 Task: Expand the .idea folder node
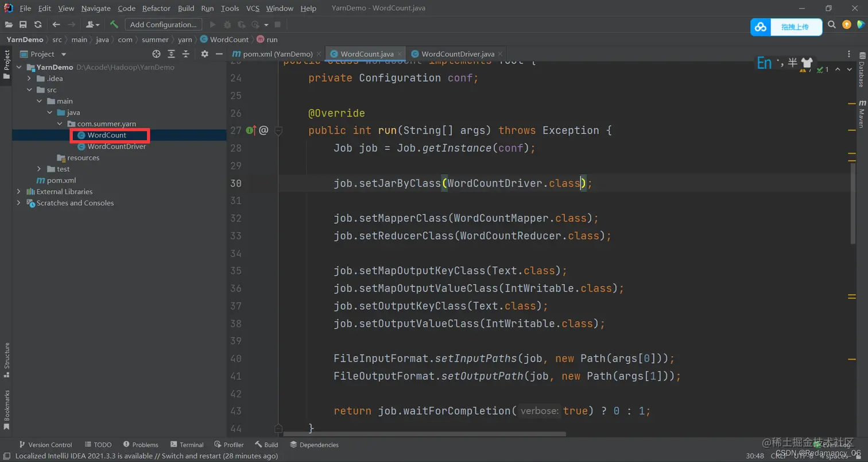29,79
